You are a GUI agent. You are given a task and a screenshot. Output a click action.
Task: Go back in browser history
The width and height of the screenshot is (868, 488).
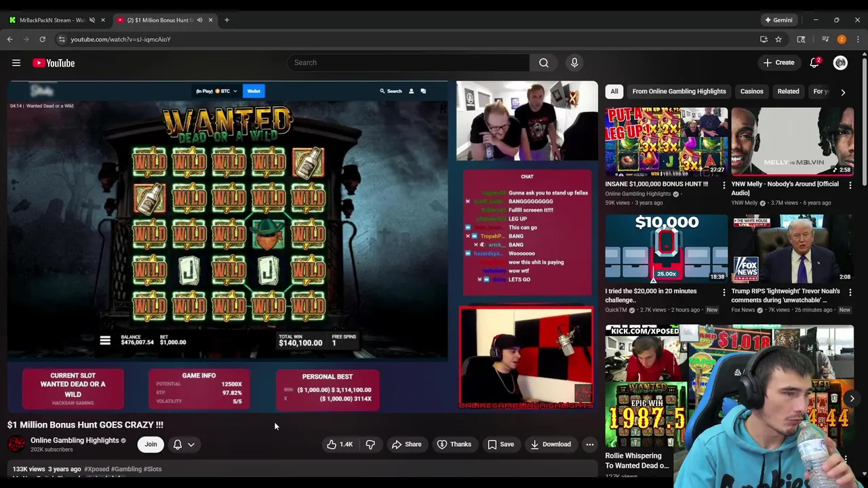tap(10, 39)
